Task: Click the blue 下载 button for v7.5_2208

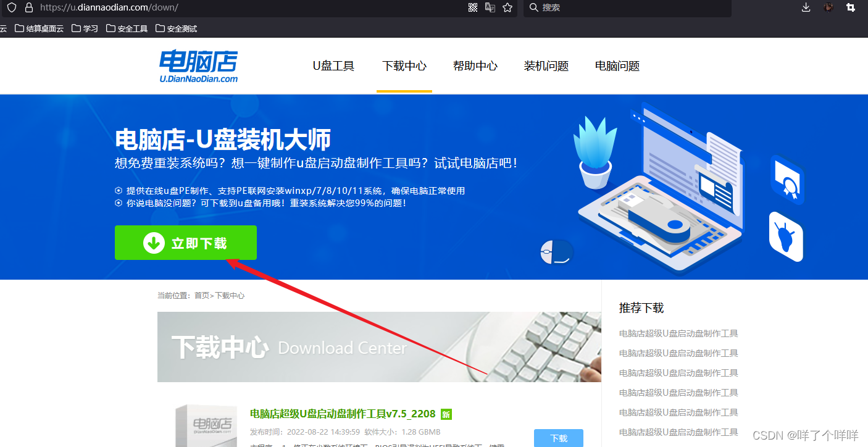Action: pos(559,438)
